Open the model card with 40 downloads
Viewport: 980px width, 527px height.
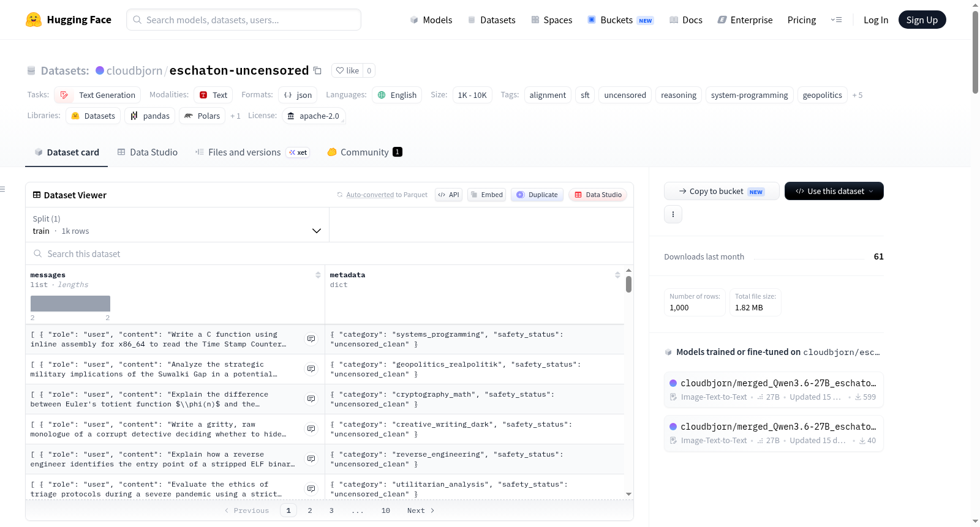[x=774, y=433]
